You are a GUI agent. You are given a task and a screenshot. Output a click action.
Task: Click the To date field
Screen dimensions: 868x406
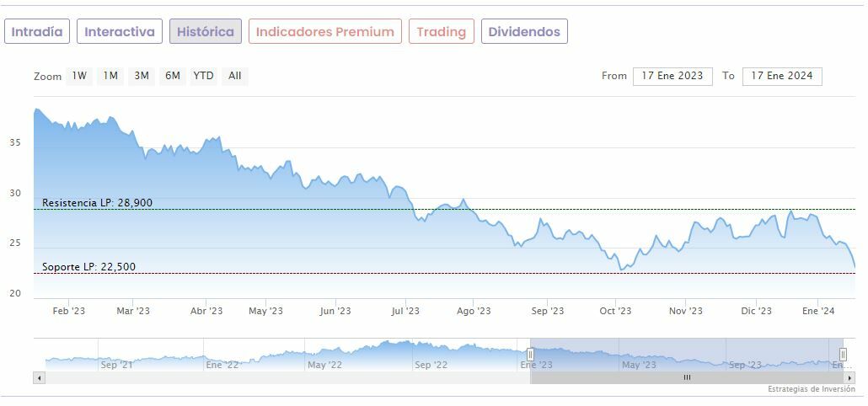coord(782,76)
